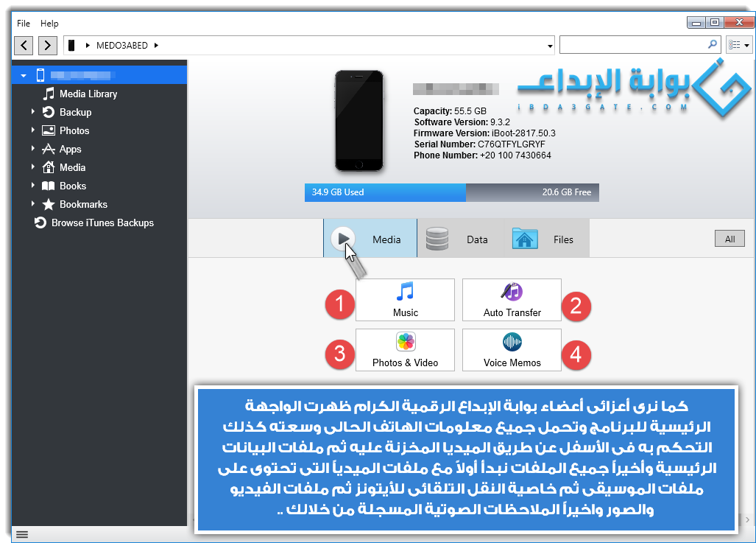
Task: Click the bottom-left hamburger status icon
Action: [22, 534]
